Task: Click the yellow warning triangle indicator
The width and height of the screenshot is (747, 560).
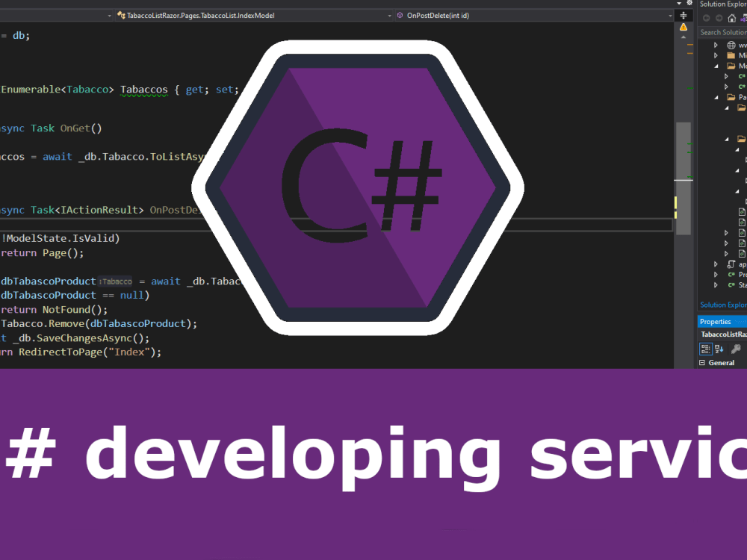Action: point(684,27)
